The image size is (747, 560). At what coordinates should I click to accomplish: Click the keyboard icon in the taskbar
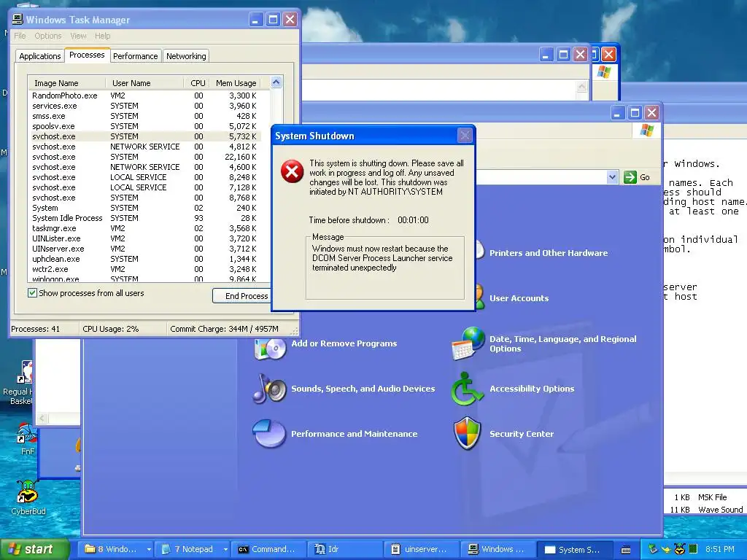point(626,550)
